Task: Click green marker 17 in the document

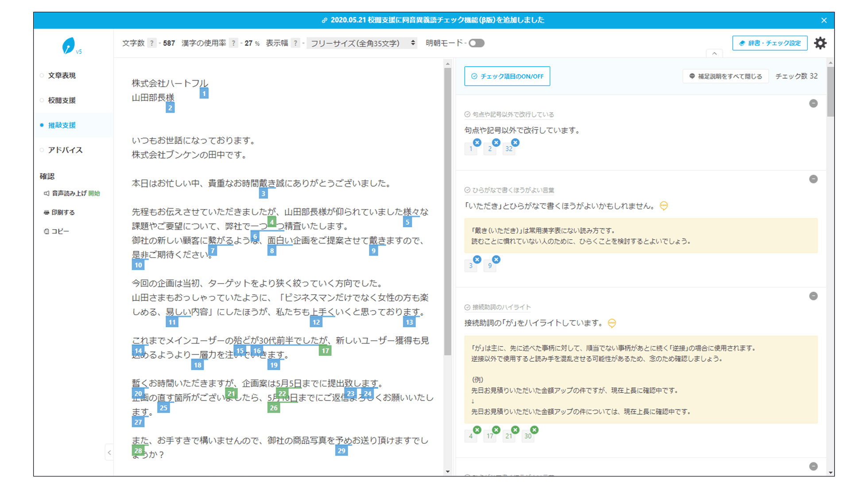Action: (x=325, y=351)
